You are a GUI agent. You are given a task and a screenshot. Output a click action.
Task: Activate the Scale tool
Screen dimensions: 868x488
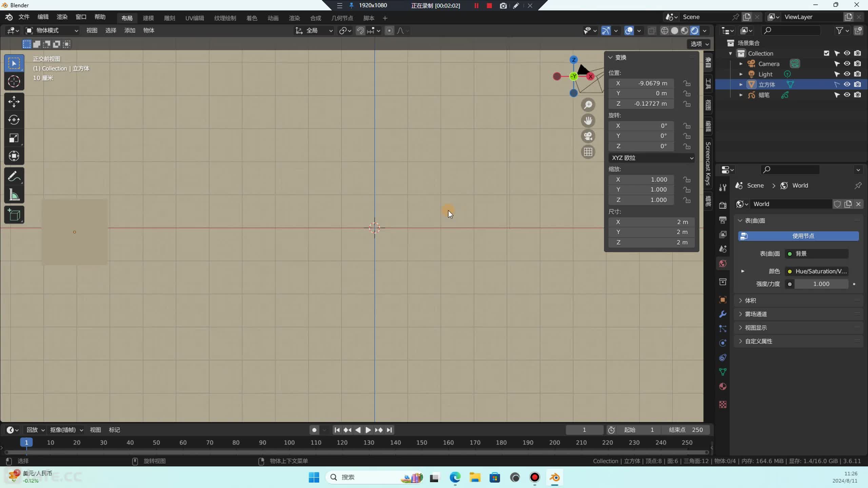(x=14, y=138)
